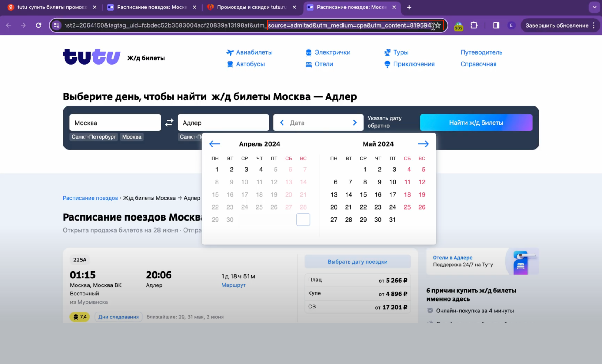This screenshot has width=602, height=364.
Task: Go to previous month in calendar
Action: click(x=215, y=144)
